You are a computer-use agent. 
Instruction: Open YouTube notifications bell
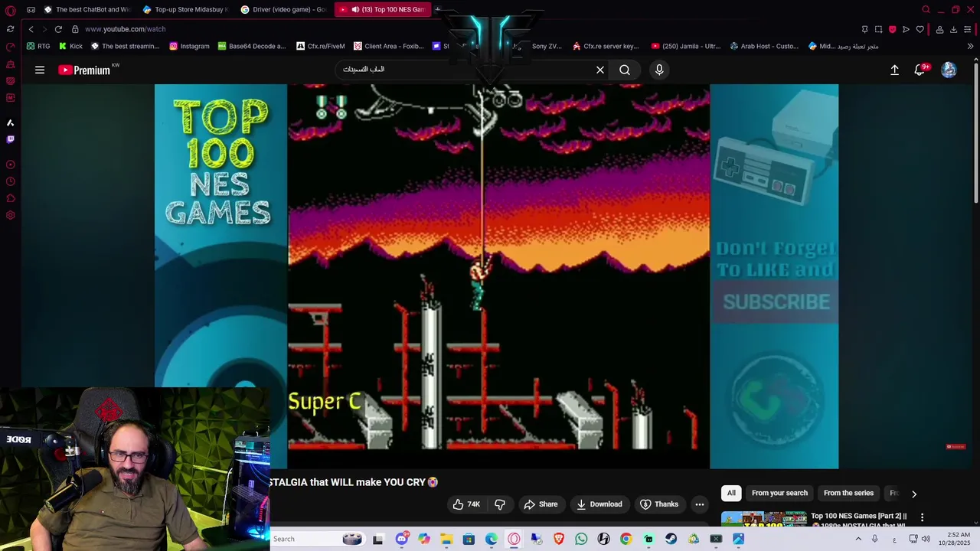920,70
